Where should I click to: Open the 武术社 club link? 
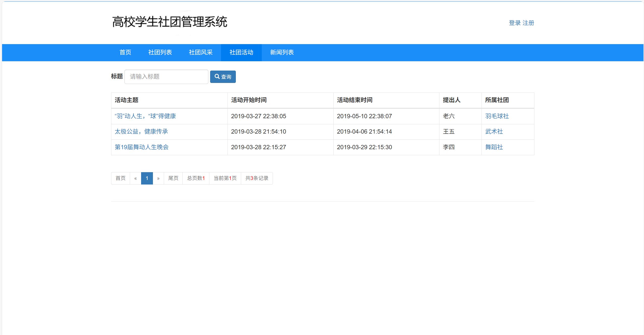pos(494,132)
